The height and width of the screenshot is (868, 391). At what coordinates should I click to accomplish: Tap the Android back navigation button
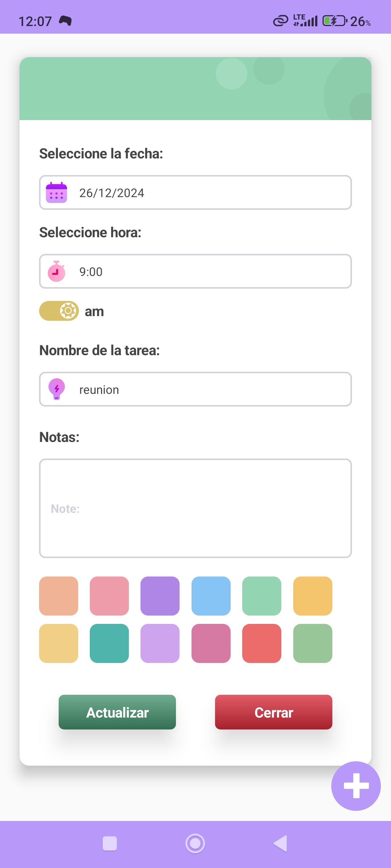coord(280,842)
